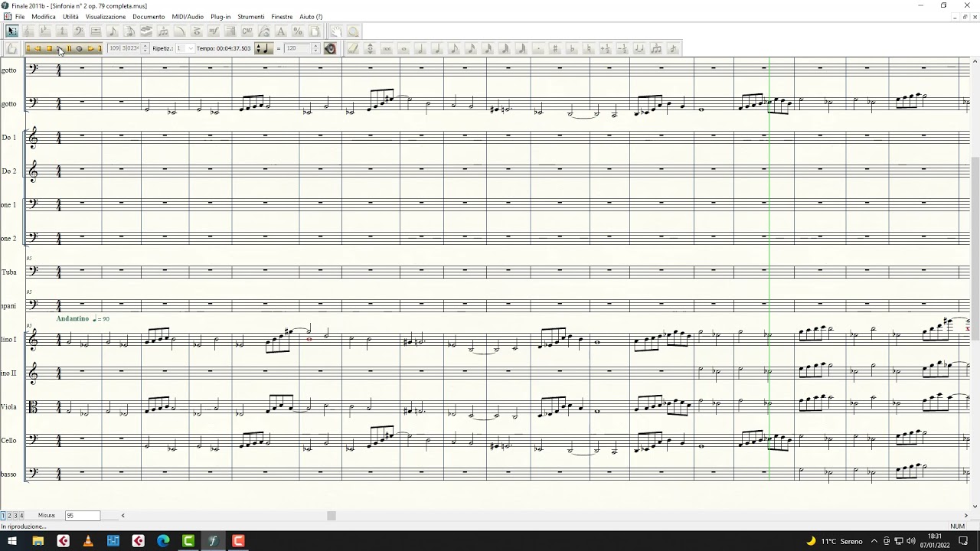Select the sharp accidental tool

(555, 48)
